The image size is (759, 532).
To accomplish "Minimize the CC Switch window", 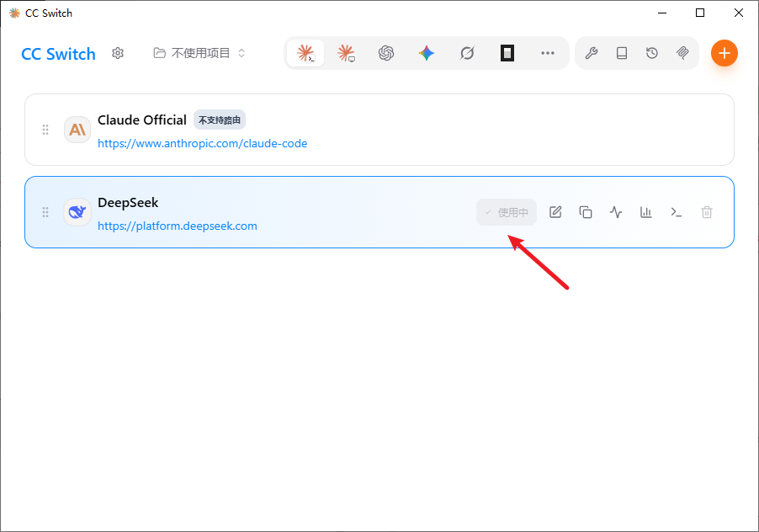I will [x=662, y=13].
